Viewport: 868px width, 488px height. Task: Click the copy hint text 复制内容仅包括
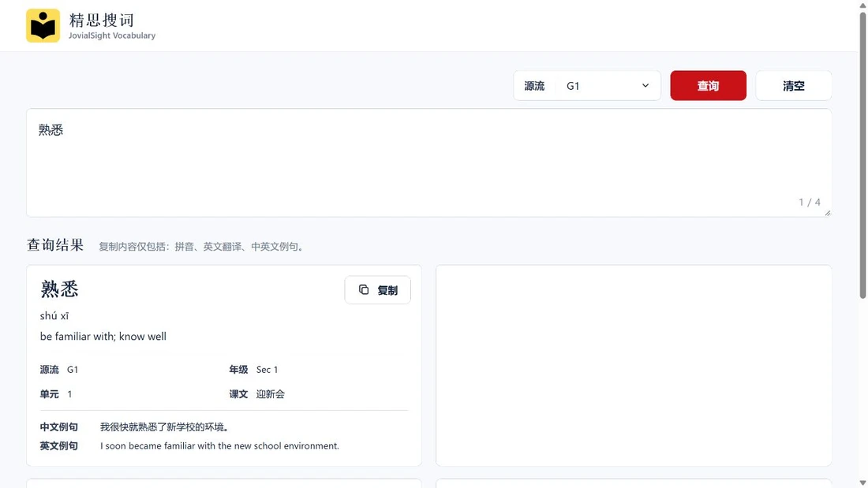click(201, 247)
